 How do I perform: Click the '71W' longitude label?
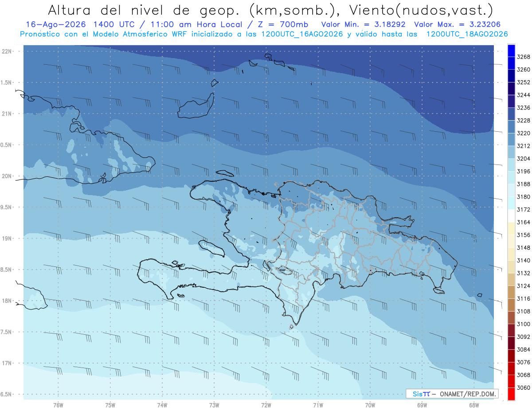pos(318,405)
